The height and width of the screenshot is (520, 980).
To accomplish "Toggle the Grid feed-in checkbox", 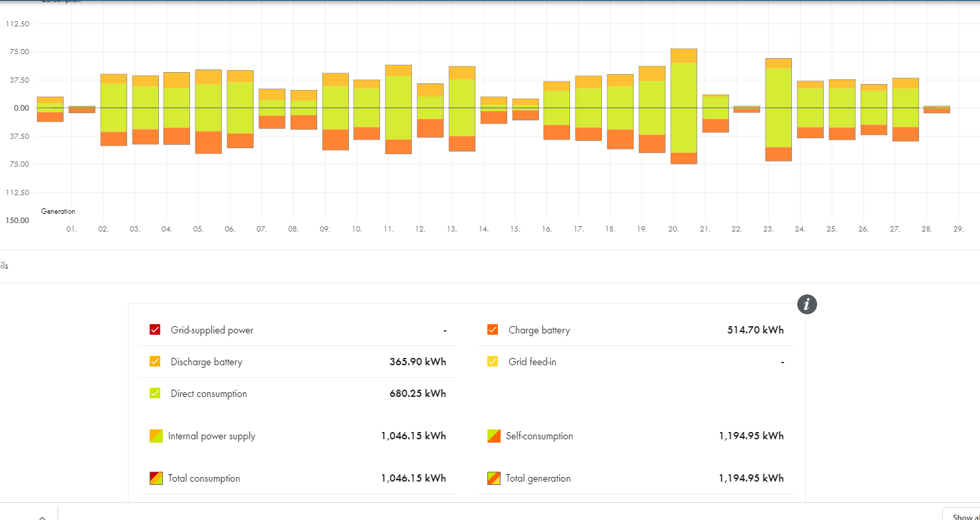I will (493, 361).
